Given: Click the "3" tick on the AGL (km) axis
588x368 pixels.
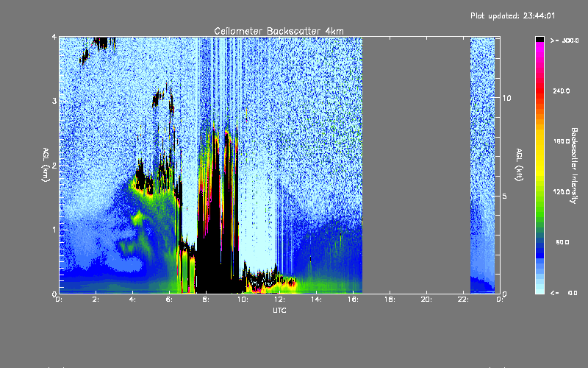Looking at the screenshot, I should (54, 102).
